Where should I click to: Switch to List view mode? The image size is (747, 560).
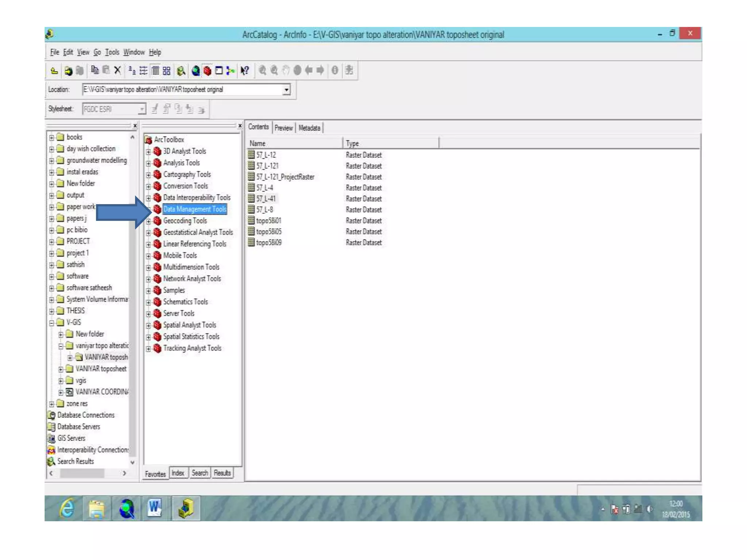point(144,70)
